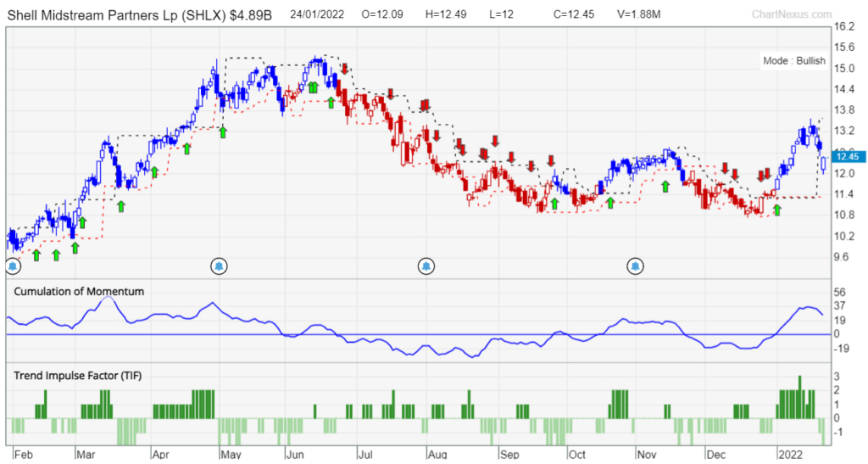Click the V=1.88M volume value

point(639,14)
